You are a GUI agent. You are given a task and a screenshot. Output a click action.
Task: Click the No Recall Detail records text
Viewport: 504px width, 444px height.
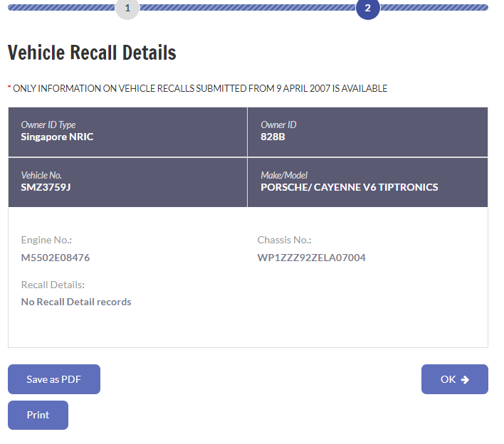click(x=76, y=302)
